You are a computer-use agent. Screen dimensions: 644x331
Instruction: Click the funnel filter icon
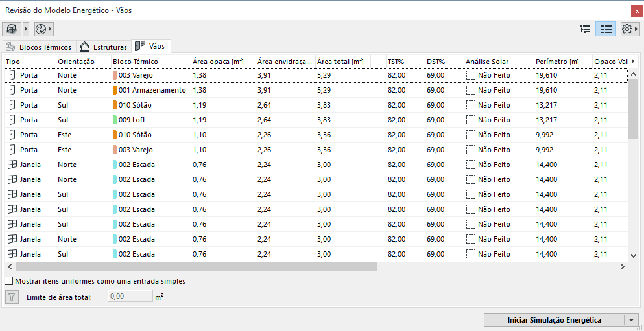(12, 297)
